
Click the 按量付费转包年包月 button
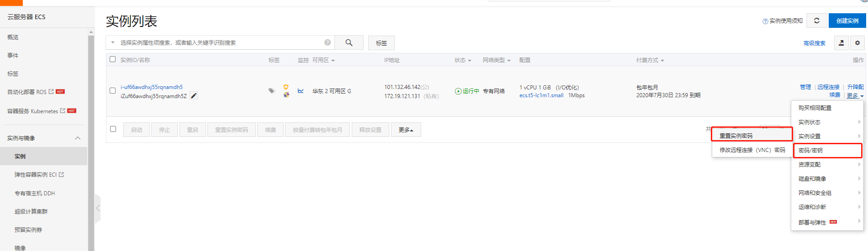[318, 130]
